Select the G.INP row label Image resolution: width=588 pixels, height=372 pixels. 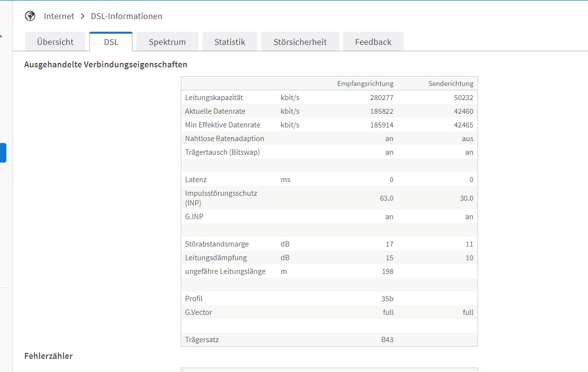point(194,217)
